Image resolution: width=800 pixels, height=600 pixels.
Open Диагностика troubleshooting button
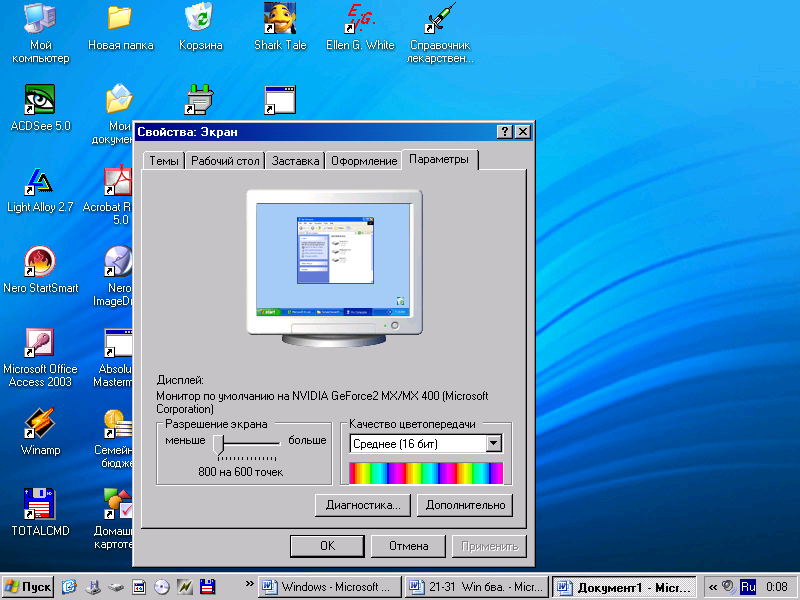point(363,505)
